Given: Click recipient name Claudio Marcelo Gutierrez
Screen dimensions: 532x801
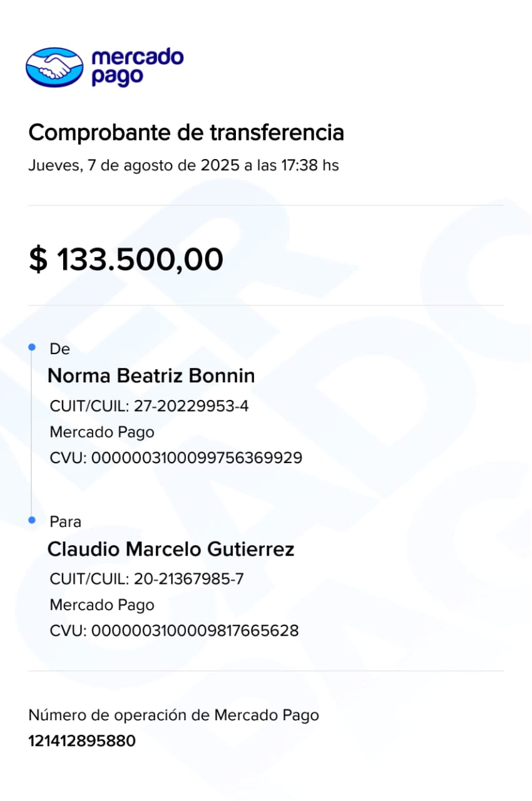Looking at the screenshot, I should click(171, 549).
